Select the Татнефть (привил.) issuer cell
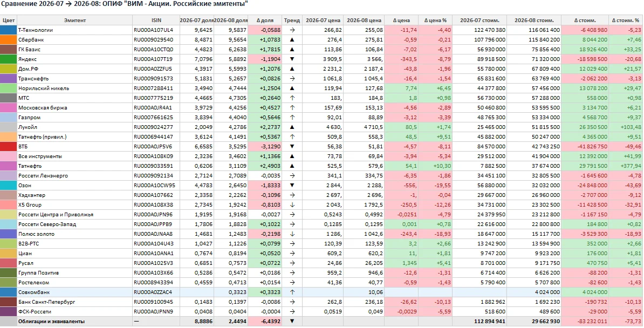Image resolution: width=644 pixels, height=328 pixels. point(75,137)
